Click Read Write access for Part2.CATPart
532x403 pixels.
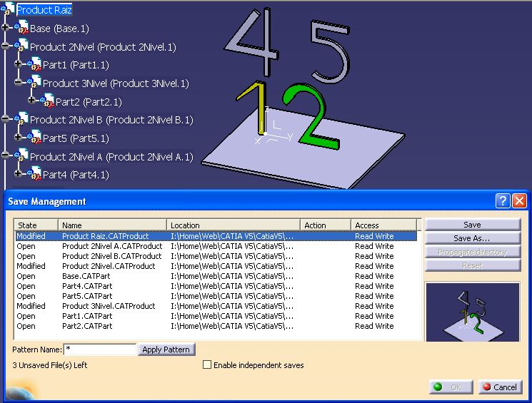(374, 326)
